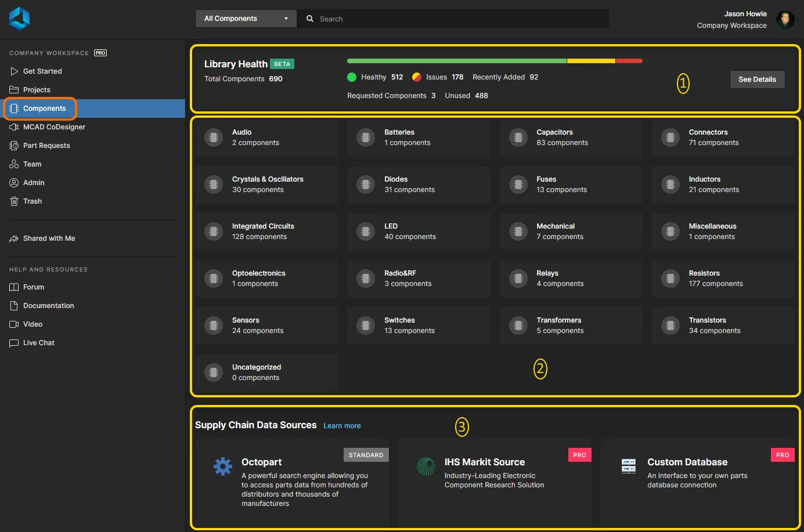Click the Admin user icon

14,183
